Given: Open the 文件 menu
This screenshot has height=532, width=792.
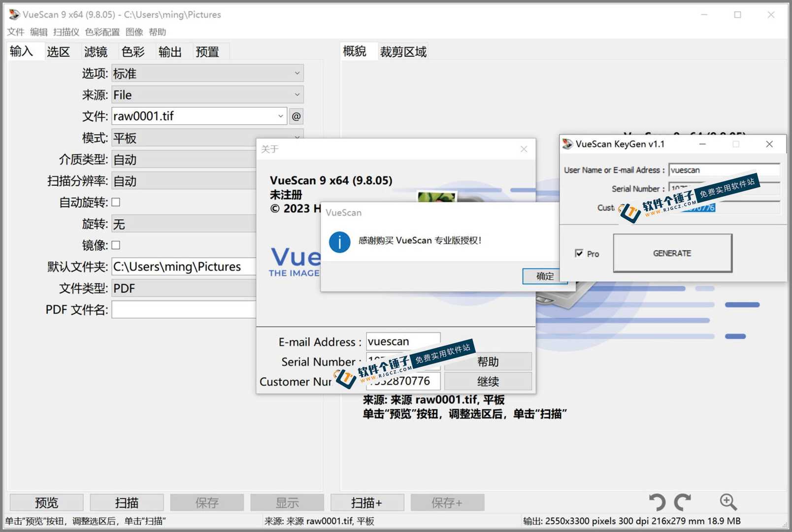Looking at the screenshot, I should [16, 32].
